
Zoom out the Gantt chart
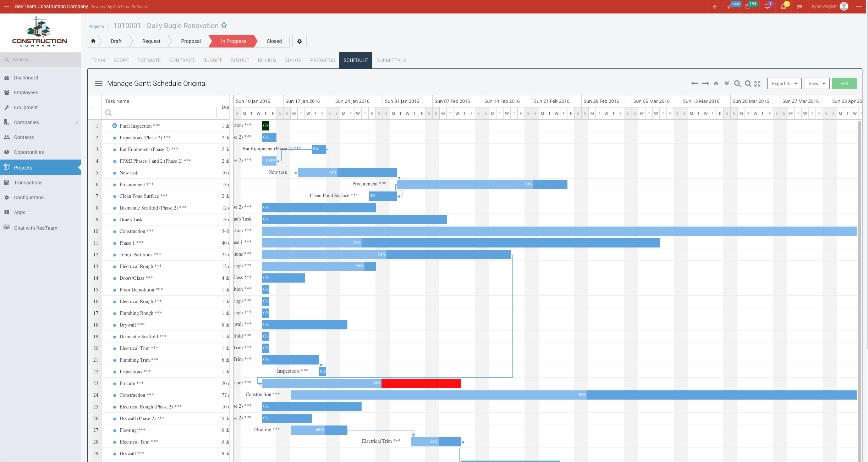(748, 83)
